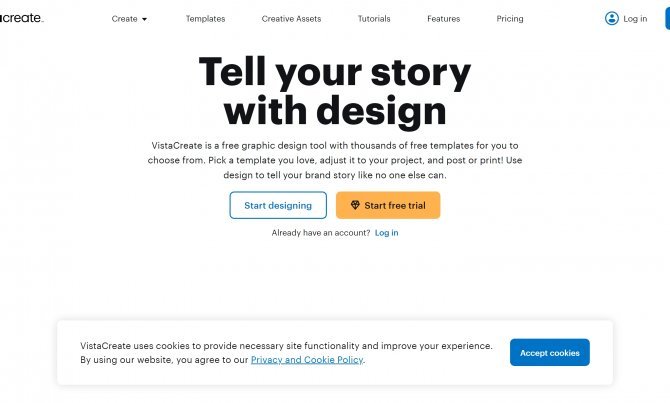Screen dimensions: 670x403
Task: View the Pricing page
Action: [x=510, y=19]
